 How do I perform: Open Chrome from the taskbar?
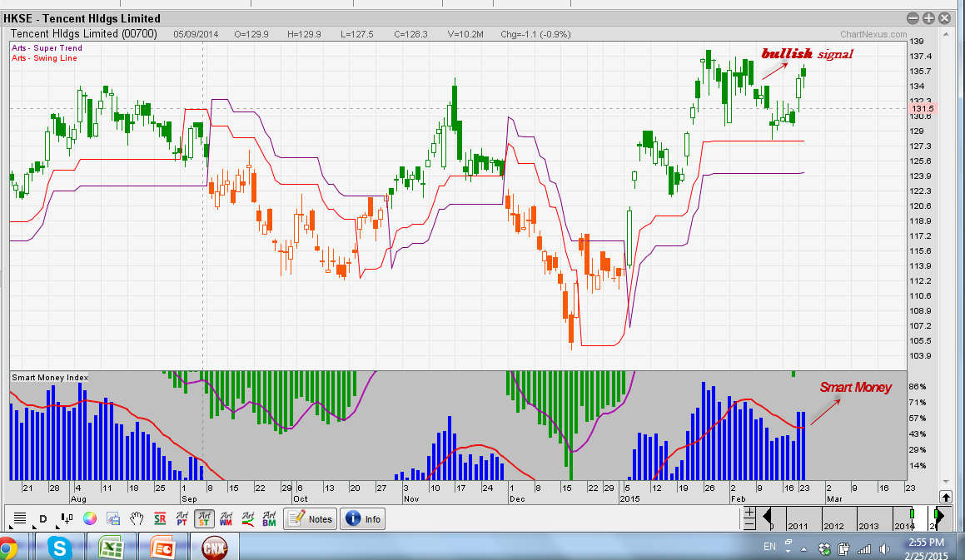[7, 548]
